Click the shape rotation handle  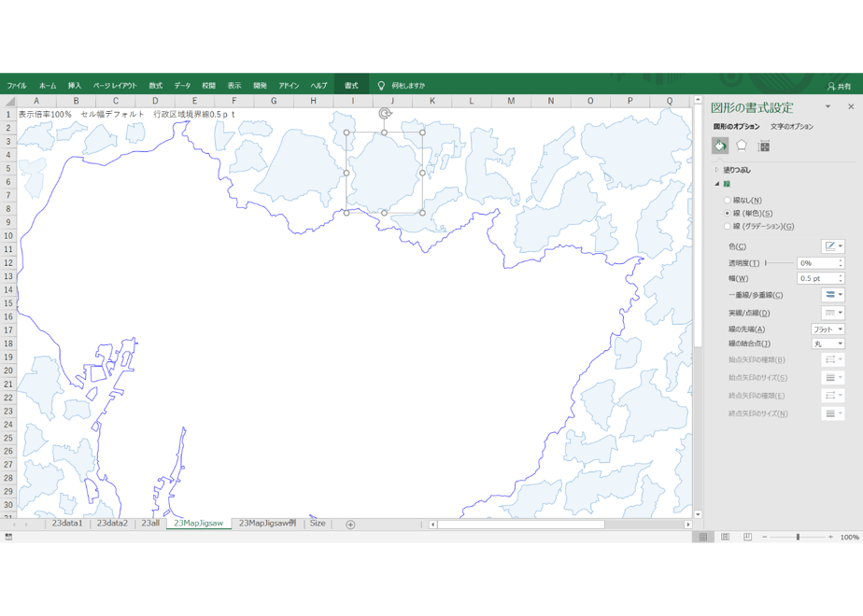385,114
